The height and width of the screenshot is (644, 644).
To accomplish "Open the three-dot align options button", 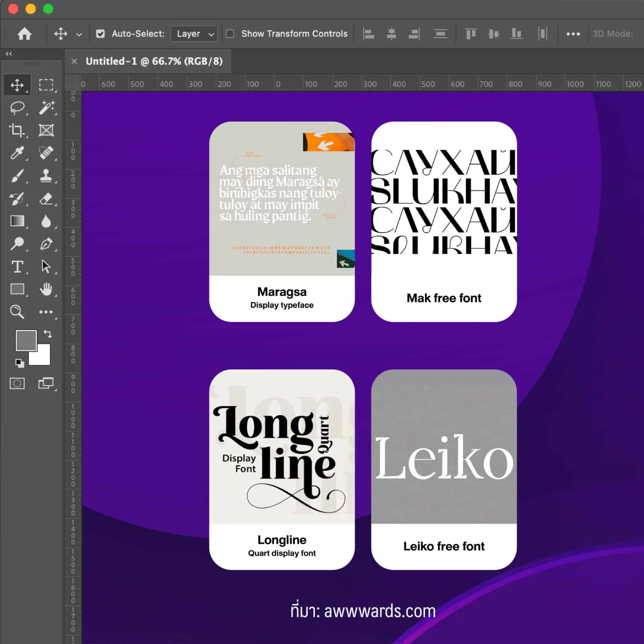I will [x=573, y=34].
